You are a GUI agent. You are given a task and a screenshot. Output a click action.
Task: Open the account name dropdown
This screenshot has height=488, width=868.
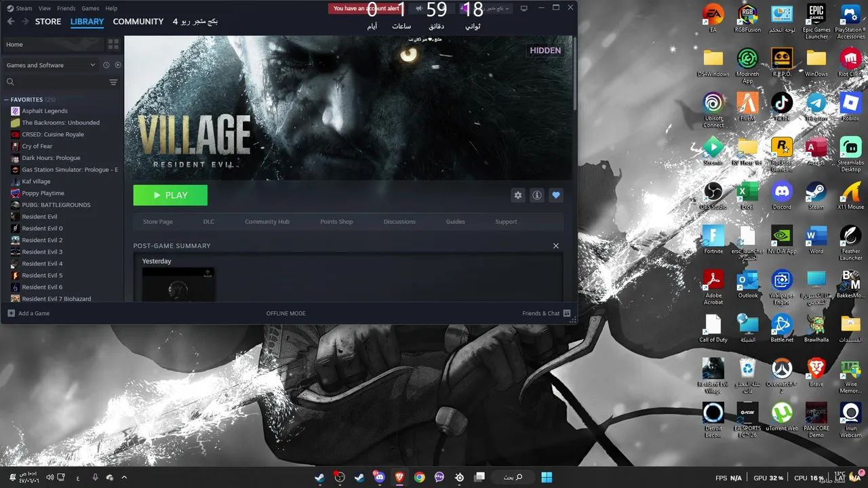(486, 9)
